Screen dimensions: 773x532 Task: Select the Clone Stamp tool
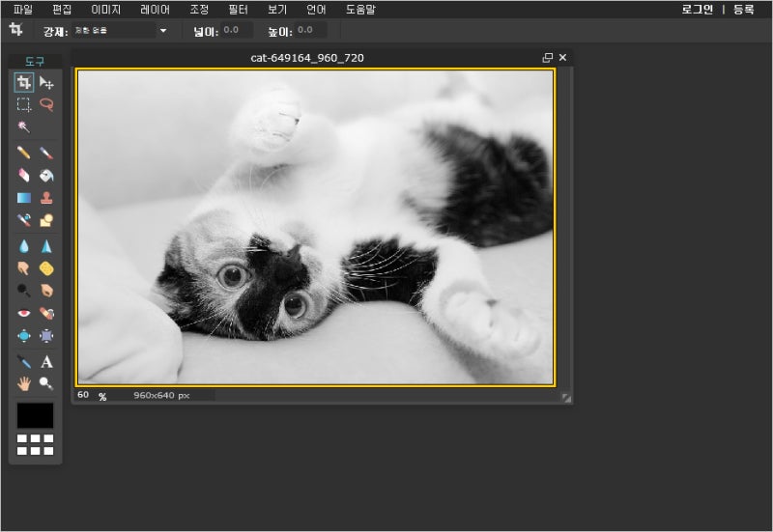click(46, 198)
